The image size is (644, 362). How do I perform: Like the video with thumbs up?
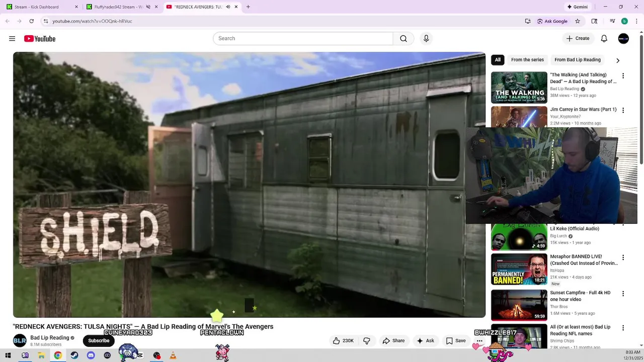343,341
